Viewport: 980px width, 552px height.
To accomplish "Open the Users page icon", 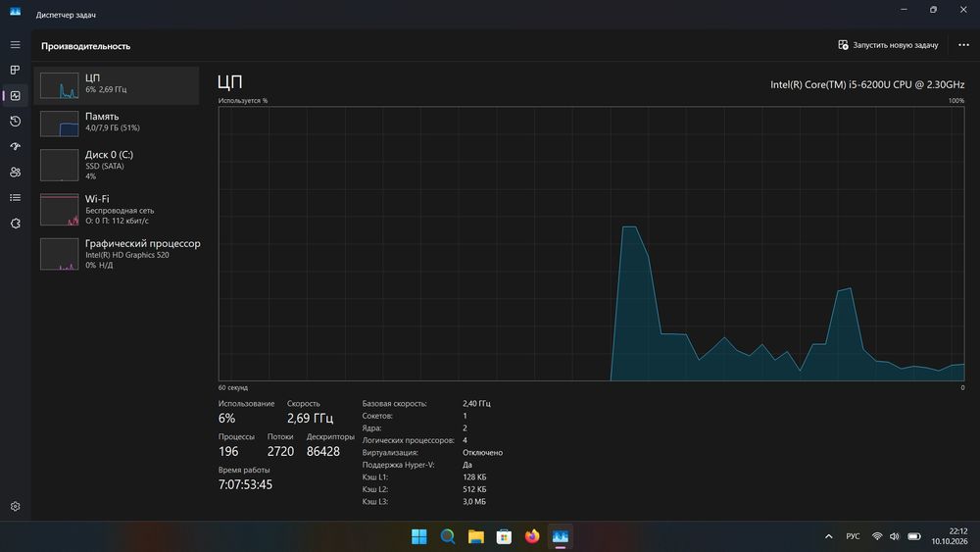I will (15, 172).
